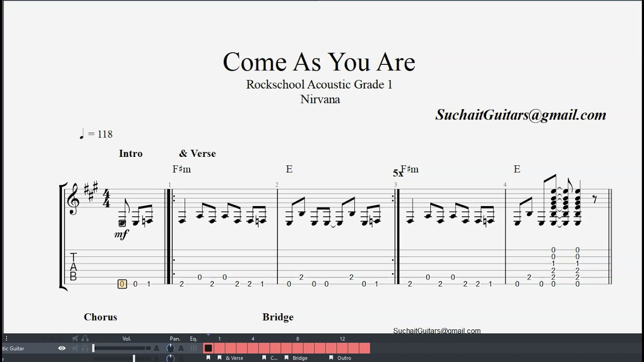Viewport: 644px width, 362px height.
Task: Click the Vol. column header
Action: coord(127,339)
